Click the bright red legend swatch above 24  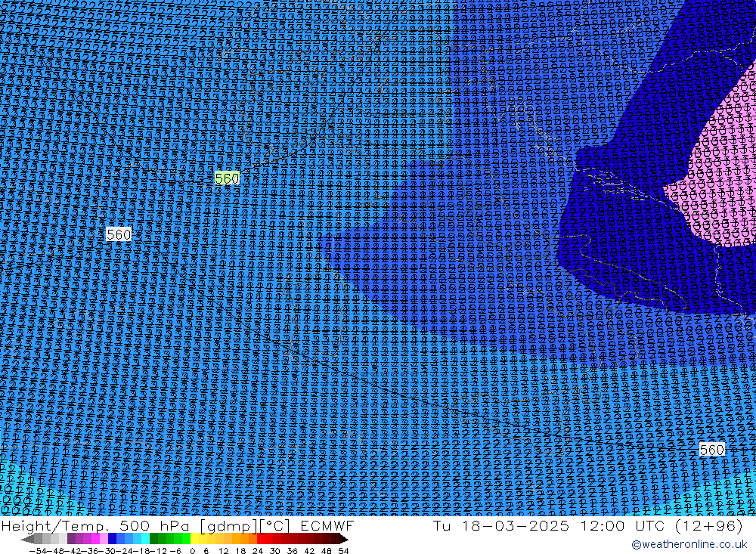(261, 539)
